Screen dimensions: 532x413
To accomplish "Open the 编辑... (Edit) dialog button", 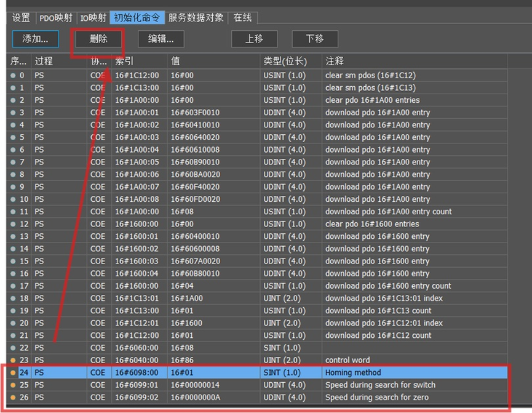I will [x=161, y=39].
